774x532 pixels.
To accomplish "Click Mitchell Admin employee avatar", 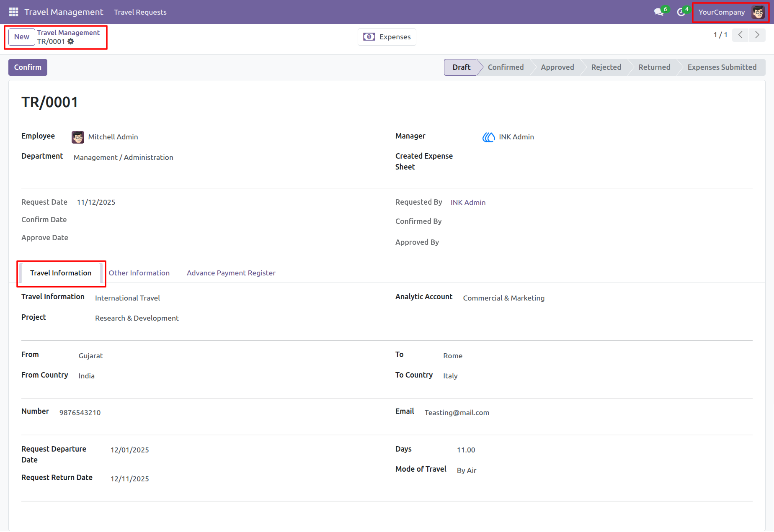I will click(x=78, y=137).
